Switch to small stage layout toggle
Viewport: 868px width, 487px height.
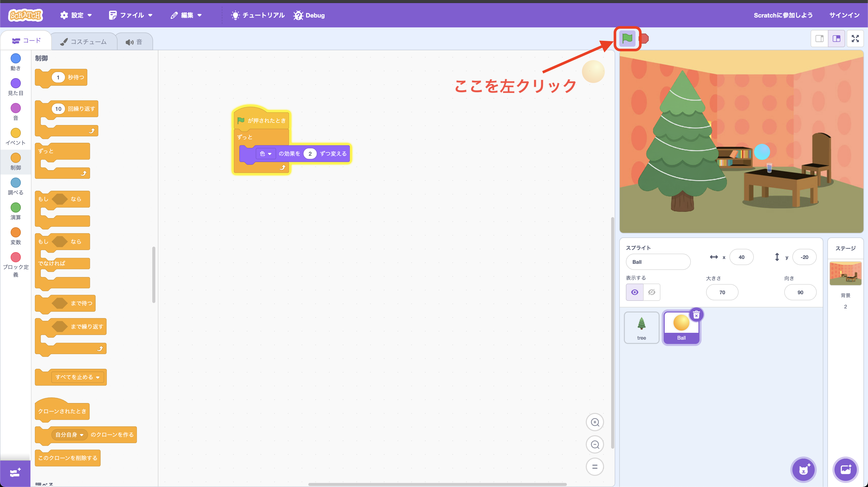pos(820,38)
